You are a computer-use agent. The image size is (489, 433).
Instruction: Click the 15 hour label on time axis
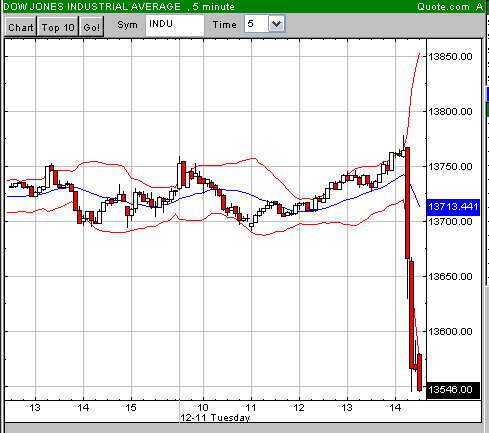coord(131,407)
